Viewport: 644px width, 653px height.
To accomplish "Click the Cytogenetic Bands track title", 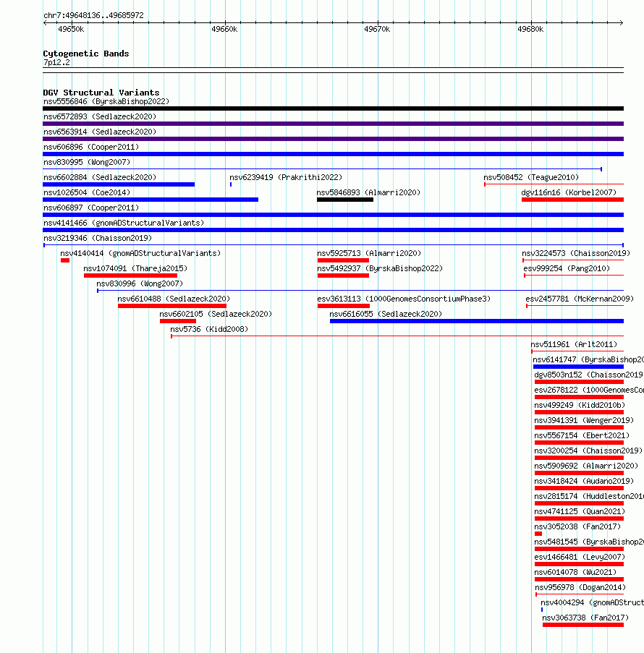I will tap(86, 54).
